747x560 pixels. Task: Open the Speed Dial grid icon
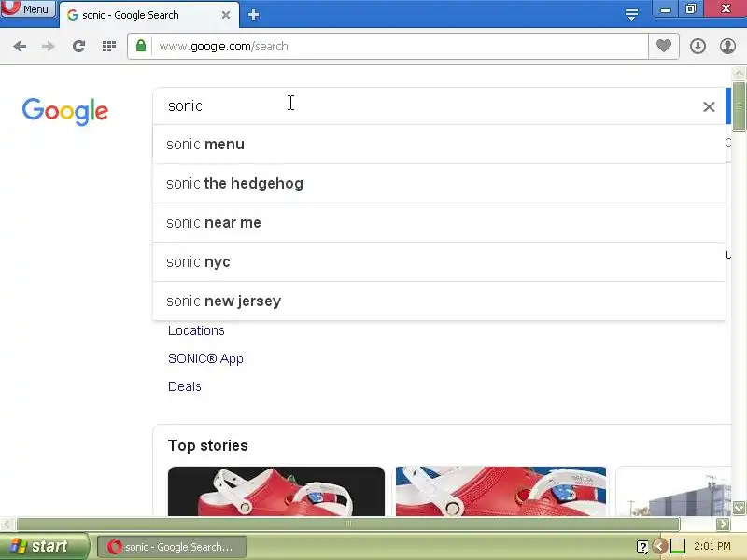coord(109,46)
